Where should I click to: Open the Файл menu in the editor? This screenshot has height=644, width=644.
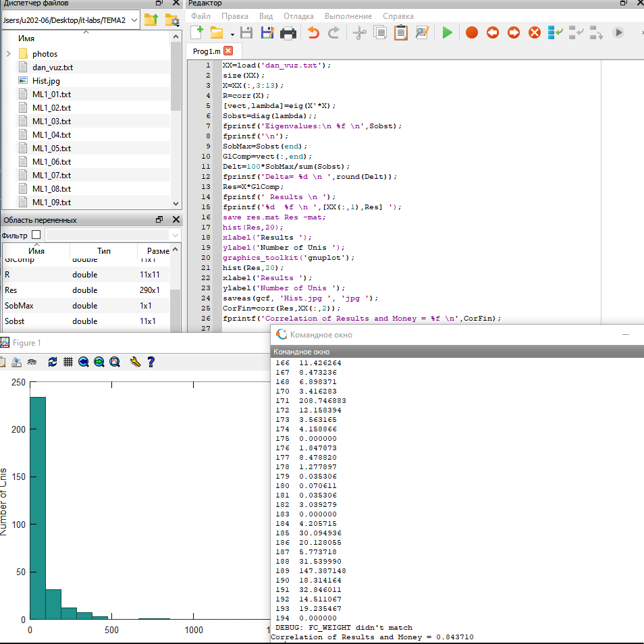pos(200,16)
